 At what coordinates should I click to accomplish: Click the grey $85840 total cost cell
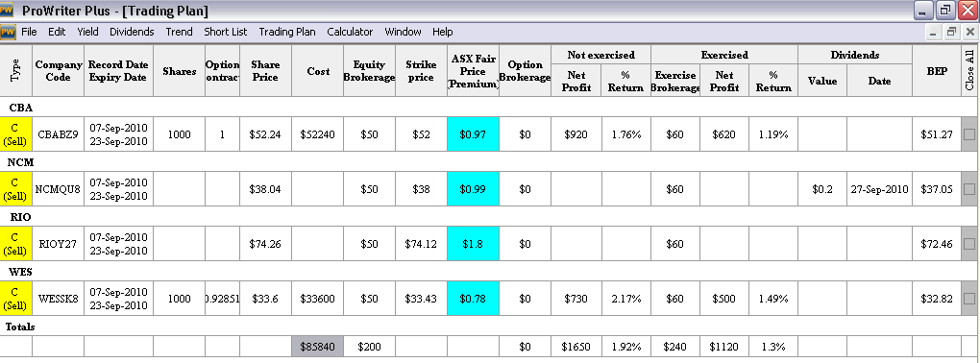click(x=317, y=346)
